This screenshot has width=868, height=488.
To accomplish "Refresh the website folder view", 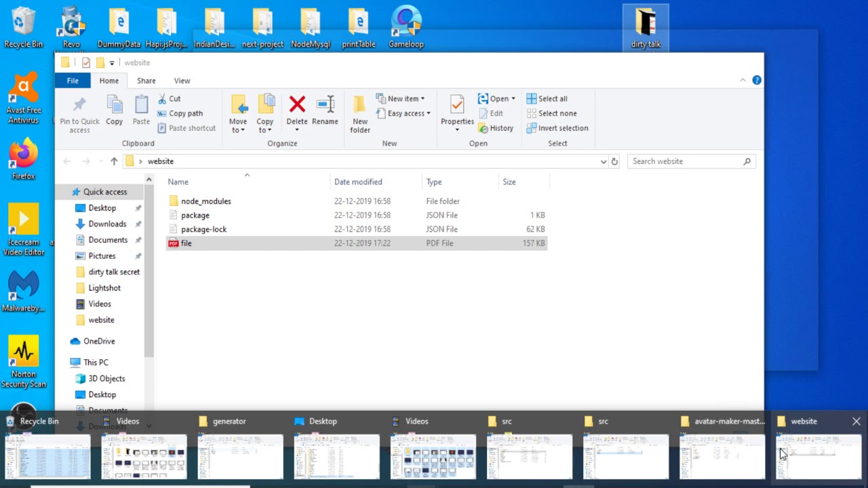I will click(x=614, y=161).
